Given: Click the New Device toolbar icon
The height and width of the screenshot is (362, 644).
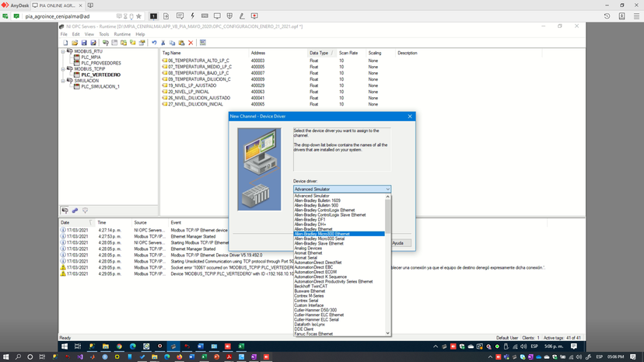Looking at the screenshot, I should pos(114,43).
